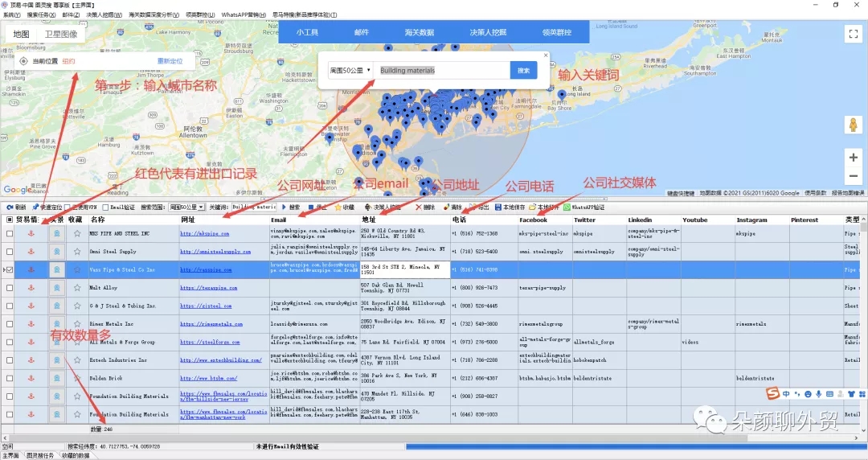Enable the Email验证 checkbox
Viewport: 868px width, 460px height.
click(x=106, y=207)
